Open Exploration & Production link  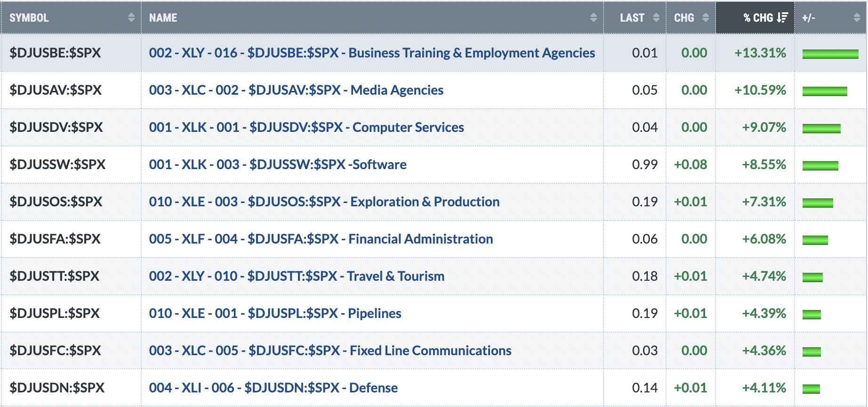pyautogui.click(x=324, y=202)
